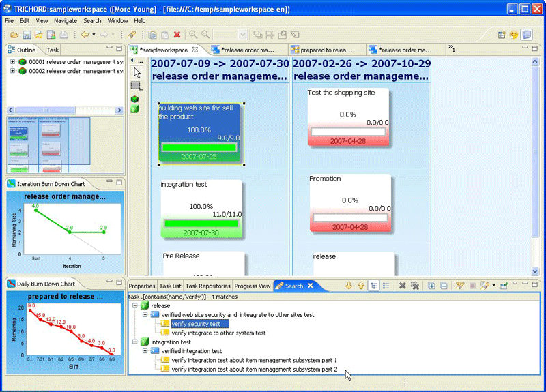The height and width of the screenshot is (392, 546).
Task: Toggle tree layout in Search view
Action: [x=374, y=286]
